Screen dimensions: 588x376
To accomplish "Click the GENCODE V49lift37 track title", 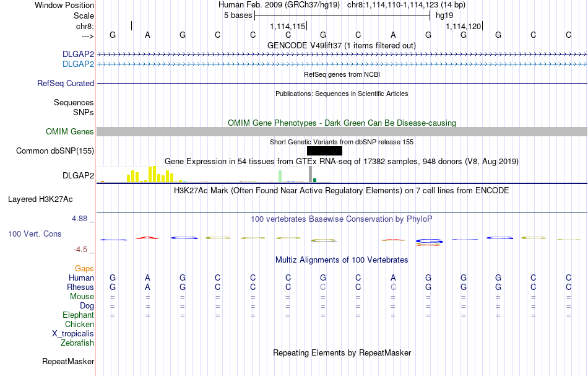I will 342,45.
